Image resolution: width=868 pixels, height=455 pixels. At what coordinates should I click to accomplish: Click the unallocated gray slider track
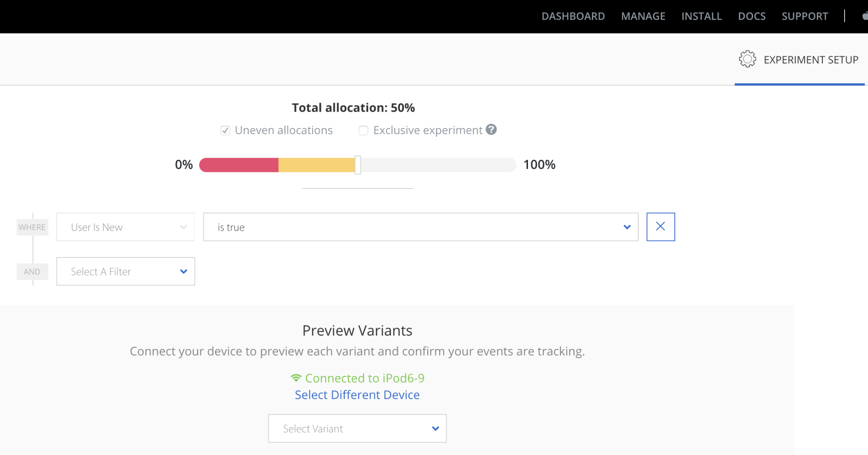(x=438, y=165)
